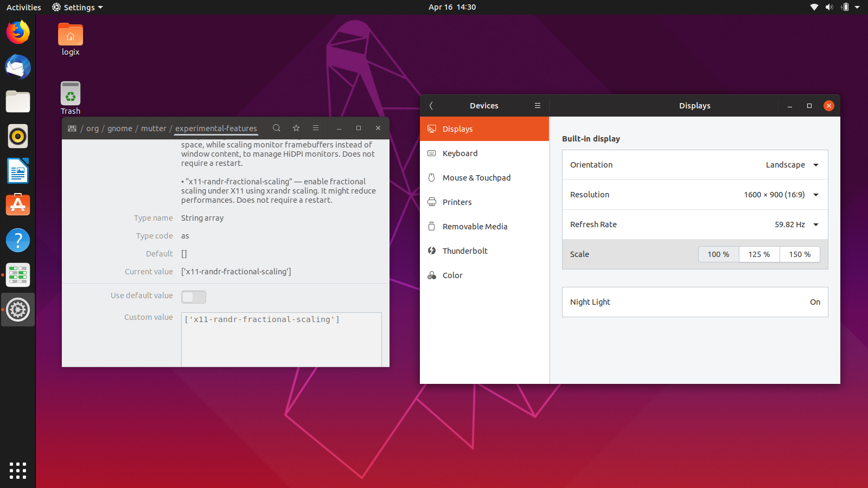Open the hamburger menu in the Devices header
Image resolution: width=868 pixels, height=488 pixels.
(x=537, y=105)
